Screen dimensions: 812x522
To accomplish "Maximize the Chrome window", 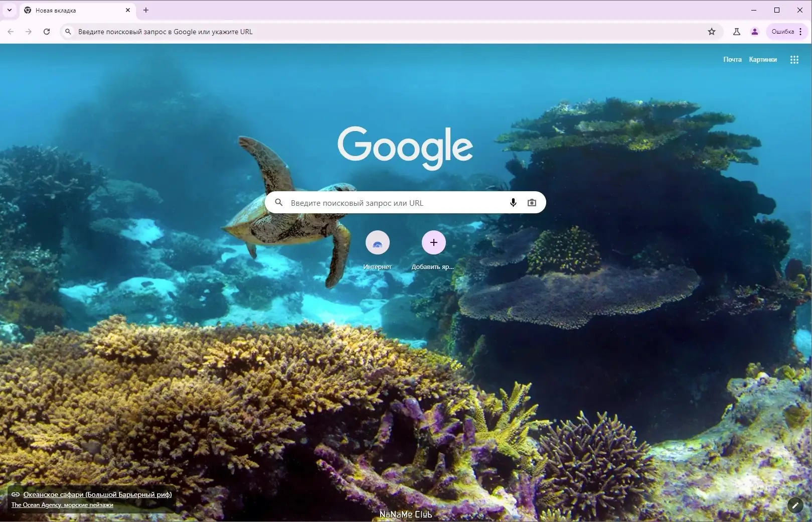I will pos(777,10).
